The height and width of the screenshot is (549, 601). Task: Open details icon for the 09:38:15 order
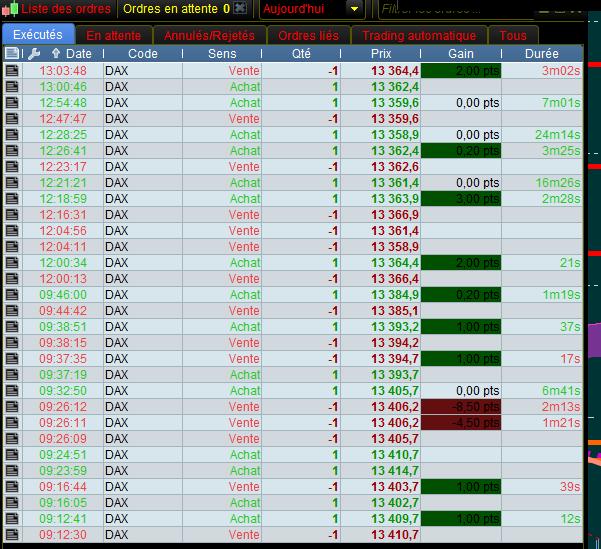pyautogui.click(x=12, y=342)
